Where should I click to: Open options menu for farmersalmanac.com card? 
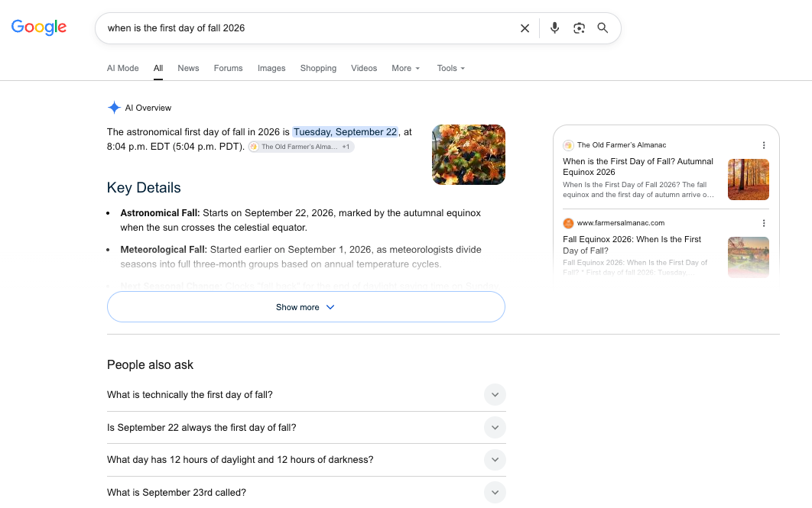[x=763, y=223]
